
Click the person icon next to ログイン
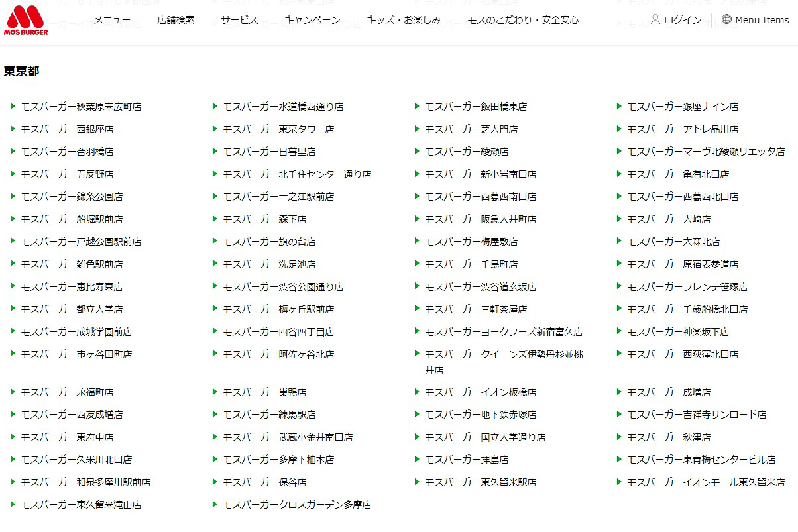coord(655,20)
